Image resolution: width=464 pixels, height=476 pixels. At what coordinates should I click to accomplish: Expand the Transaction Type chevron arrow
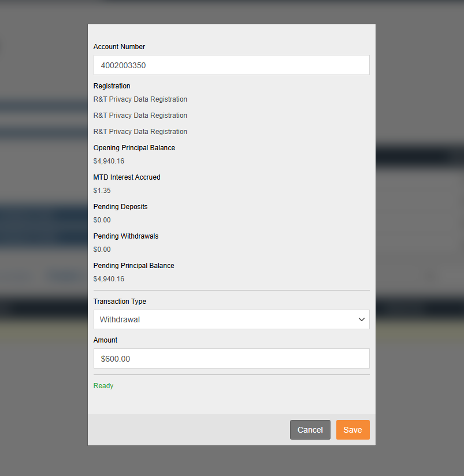pos(361,319)
